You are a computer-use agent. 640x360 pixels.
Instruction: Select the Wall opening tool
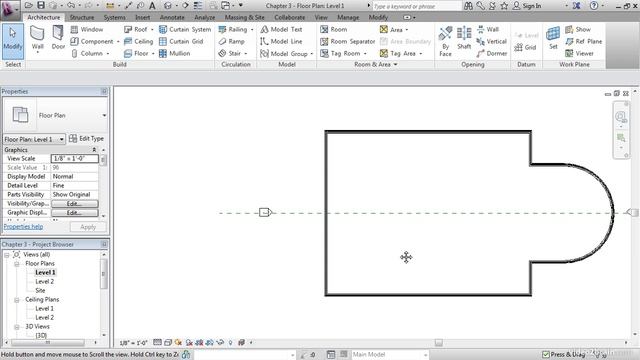(x=488, y=29)
